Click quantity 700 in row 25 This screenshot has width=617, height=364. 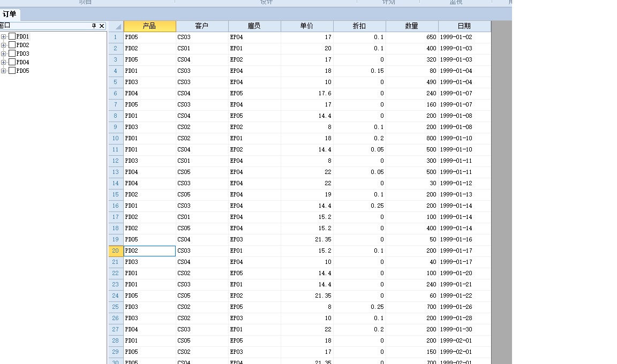tap(412, 307)
